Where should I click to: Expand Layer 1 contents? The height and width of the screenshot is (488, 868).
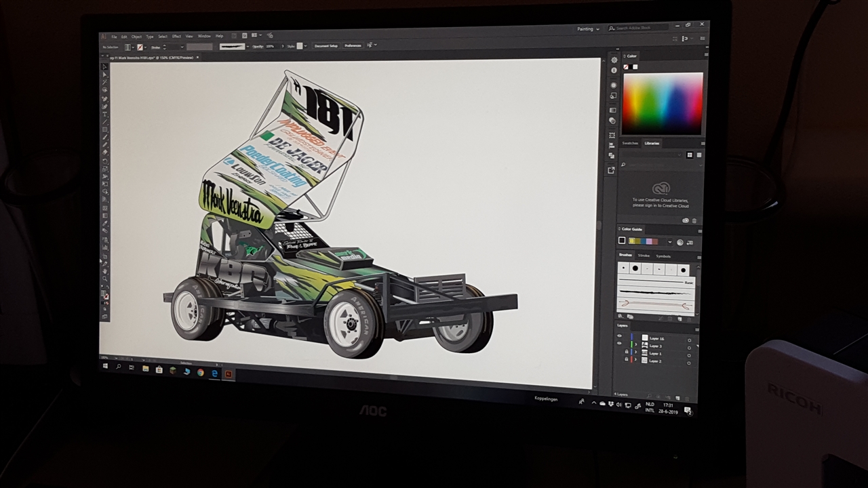(635, 352)
